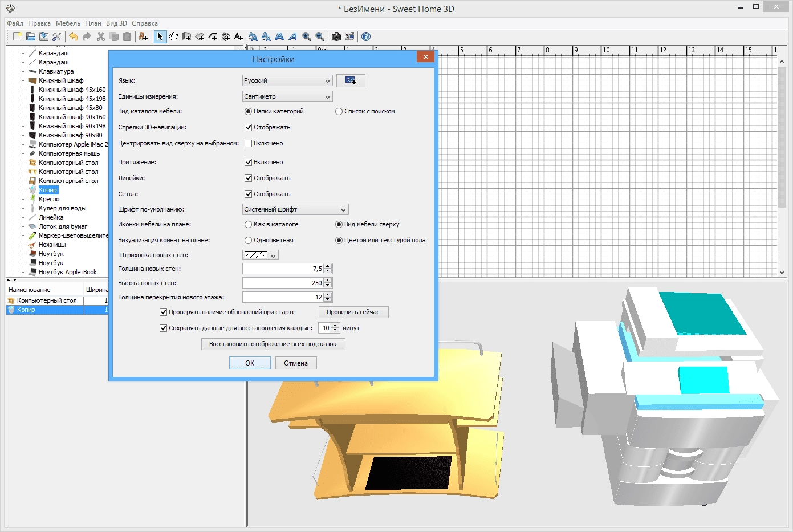
Task: Choose the Create polylines tool
Action: pyautogui.click(x=213, y=36)
